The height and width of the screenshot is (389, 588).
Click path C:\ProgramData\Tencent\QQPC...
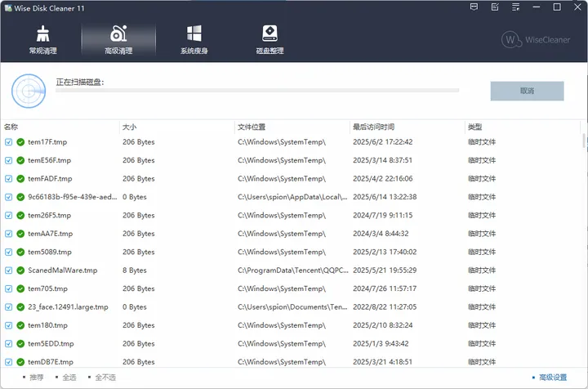(x=293, y=270)
